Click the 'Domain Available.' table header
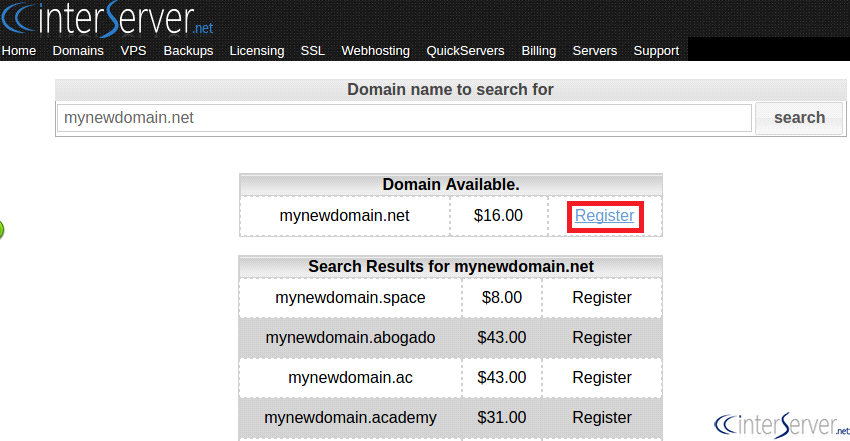 (x=450, y=184)
